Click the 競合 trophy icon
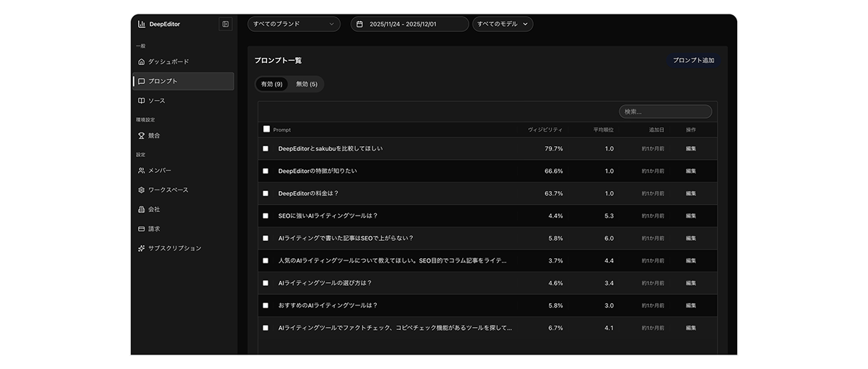 (x=142, y=135)
